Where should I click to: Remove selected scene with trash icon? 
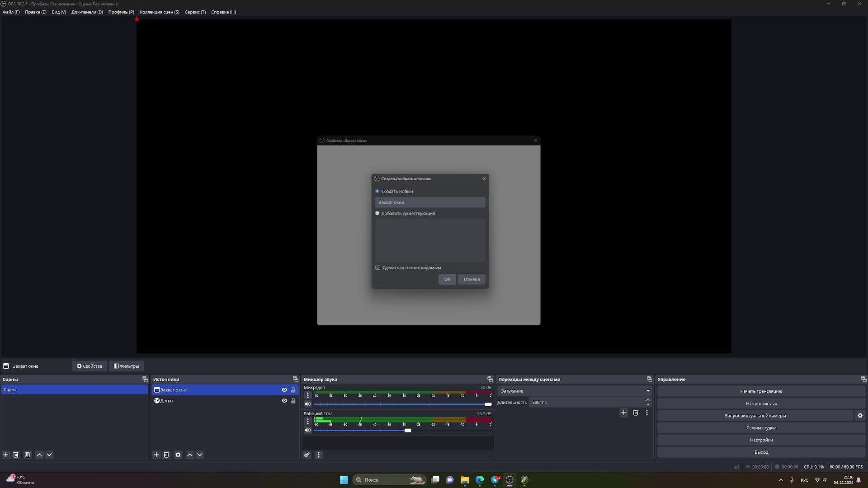tap(16, 455)
